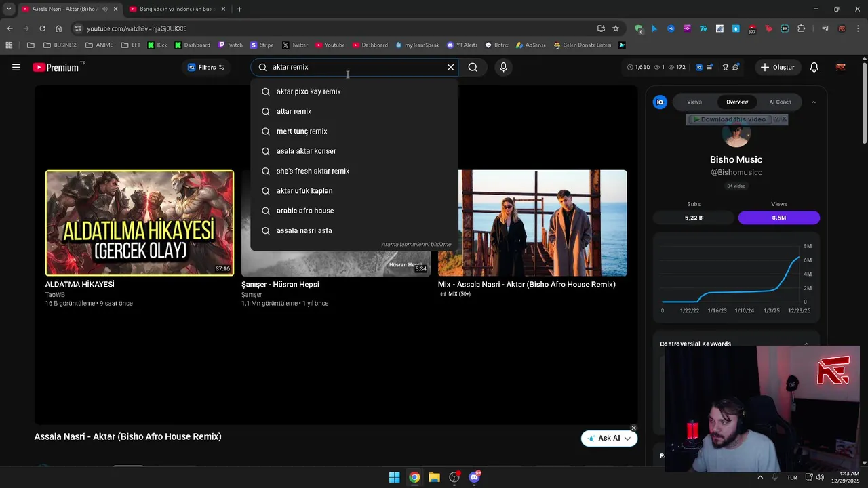Clear the search box with the X
Image resolution: width=868 pixels, height=488 pixels.
[x=450, y=67]
